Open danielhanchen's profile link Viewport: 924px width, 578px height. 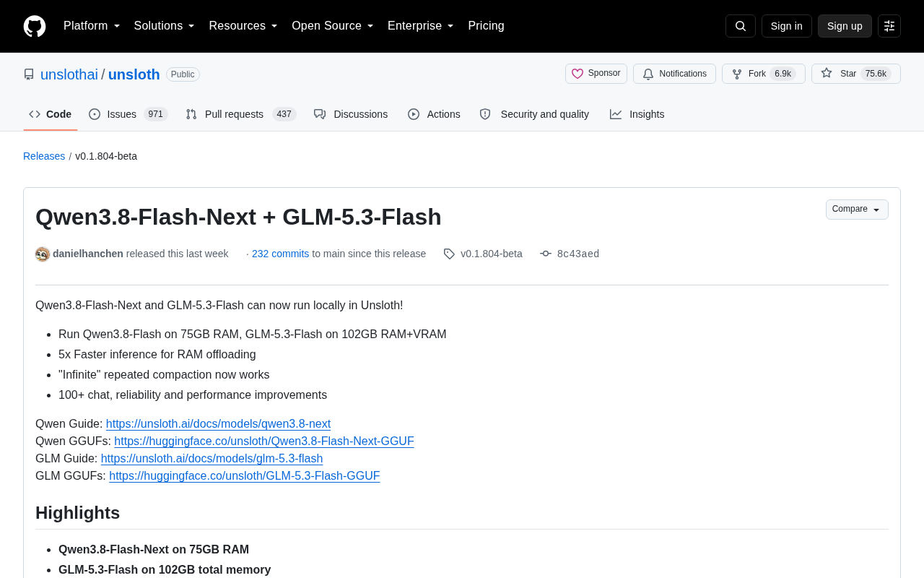coord(88,254)
